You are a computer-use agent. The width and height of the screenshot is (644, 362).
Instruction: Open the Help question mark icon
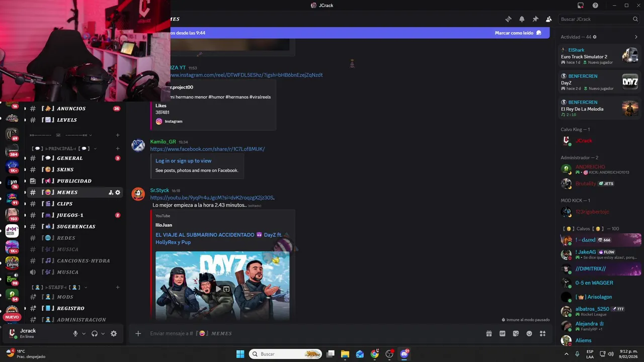[x=595, y=6]
